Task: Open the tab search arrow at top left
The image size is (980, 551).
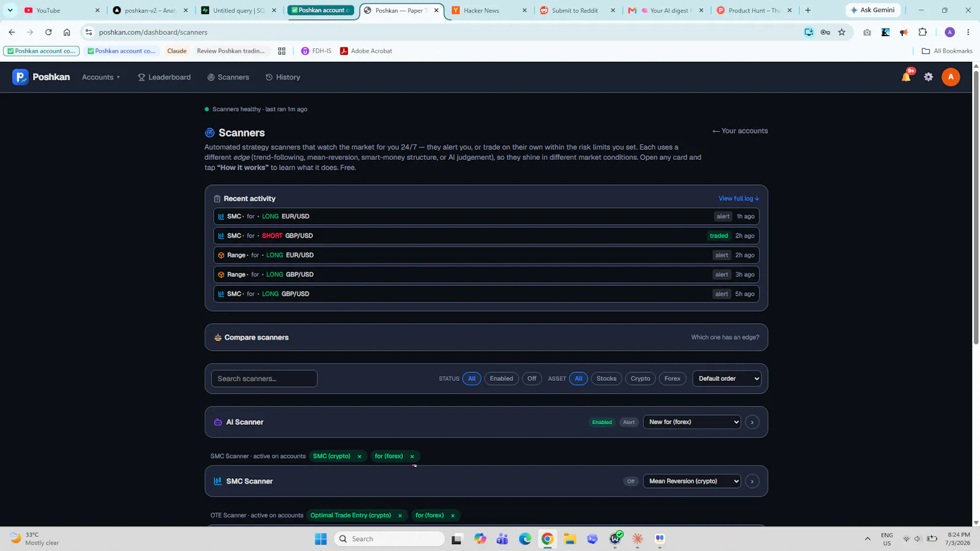Action: point(10,10)
